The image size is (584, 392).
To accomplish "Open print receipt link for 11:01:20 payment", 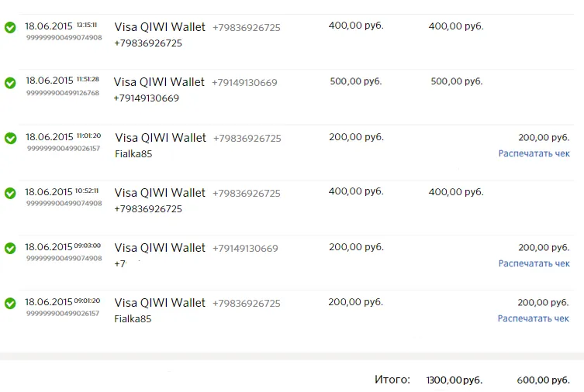I will [x=534, y=153].
